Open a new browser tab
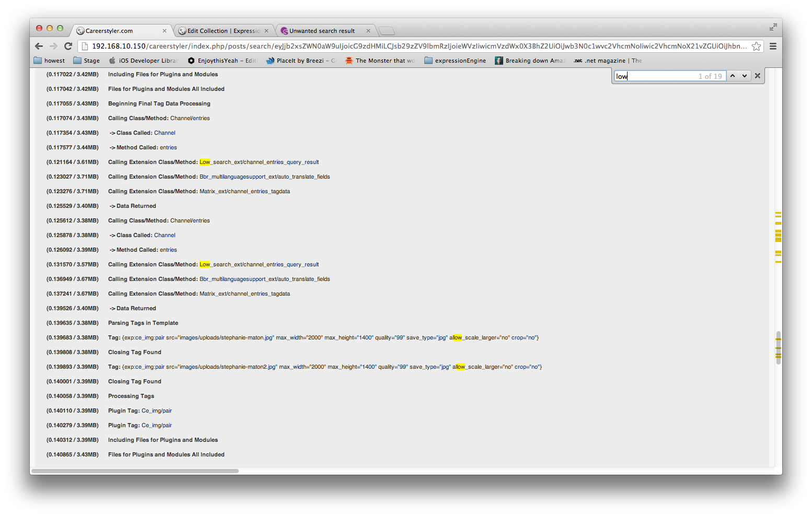This screenshot has width=812, height=516. coord(386,31)
